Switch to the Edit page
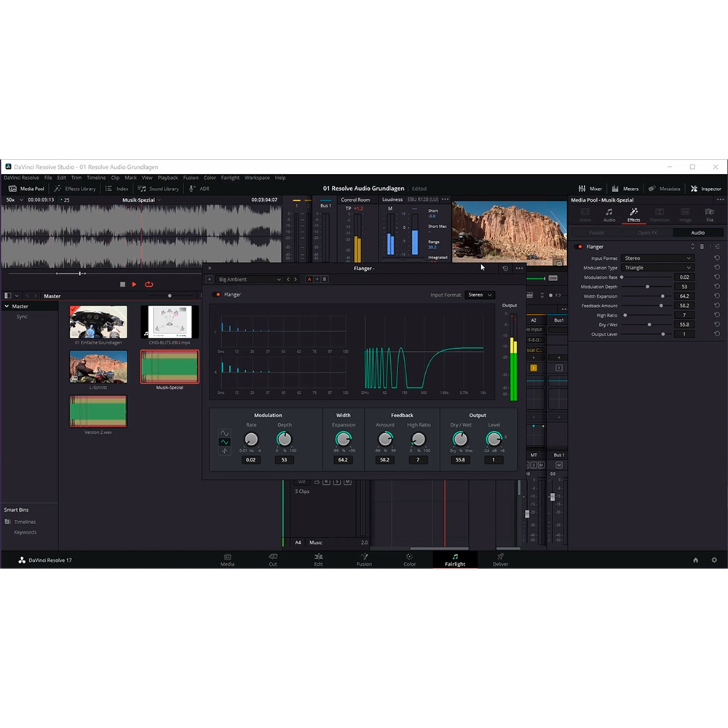Image resolution: width=728 pixels, height=728 pixels. (x=318, y=559)
